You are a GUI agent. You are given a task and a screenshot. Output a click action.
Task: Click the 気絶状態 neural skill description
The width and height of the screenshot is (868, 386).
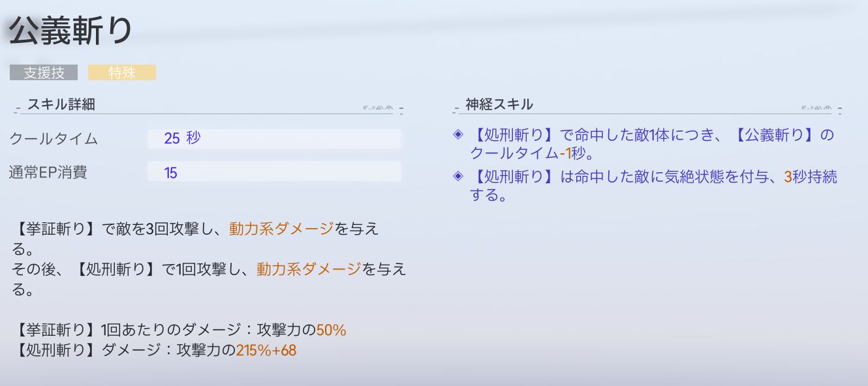tap(653, 177)
